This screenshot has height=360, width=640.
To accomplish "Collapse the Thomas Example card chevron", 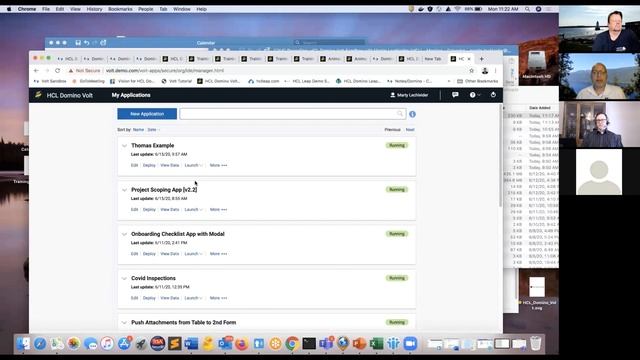I will (x=124, y=146).
